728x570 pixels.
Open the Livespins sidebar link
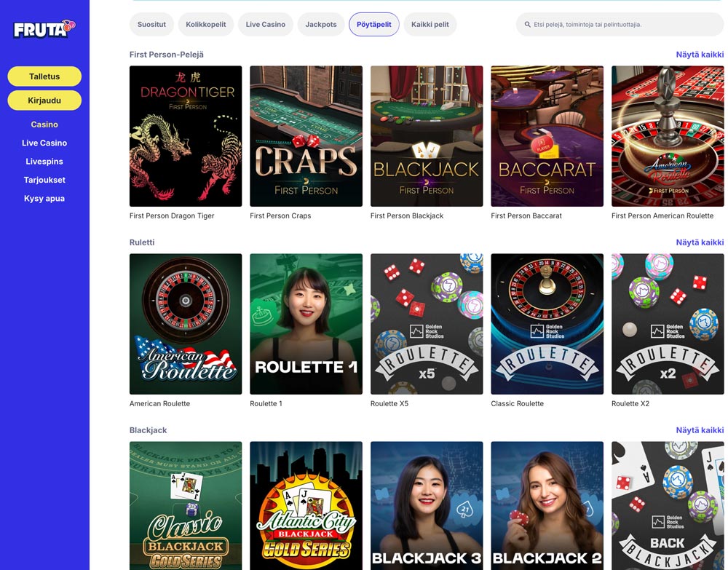44,162
